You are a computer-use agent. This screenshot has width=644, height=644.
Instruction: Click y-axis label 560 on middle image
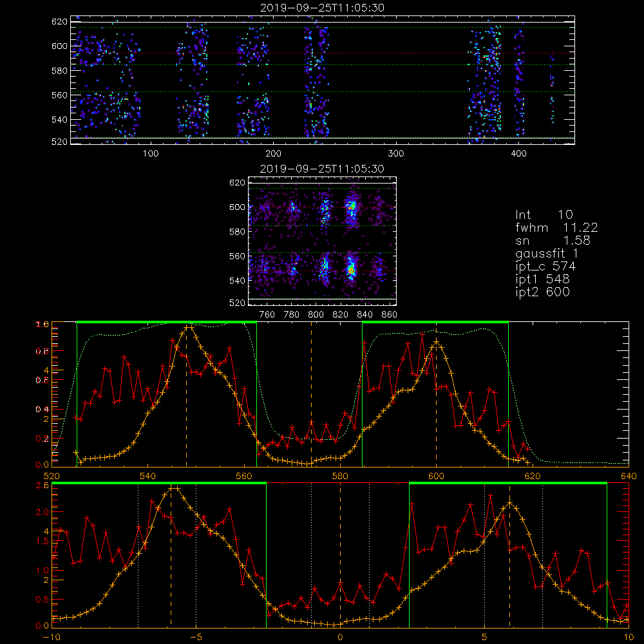point(237,256)
